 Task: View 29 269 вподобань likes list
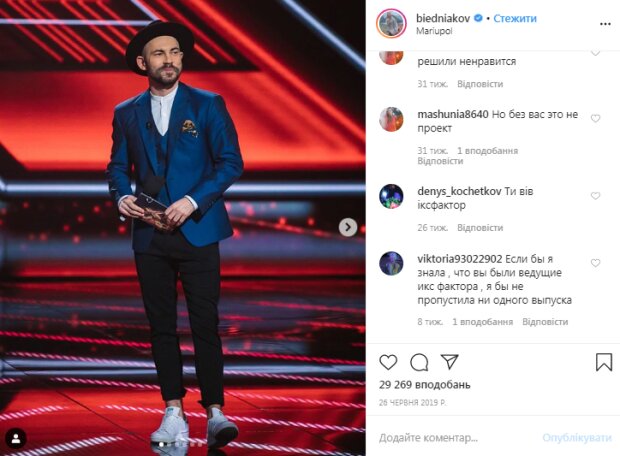(425, 384)
